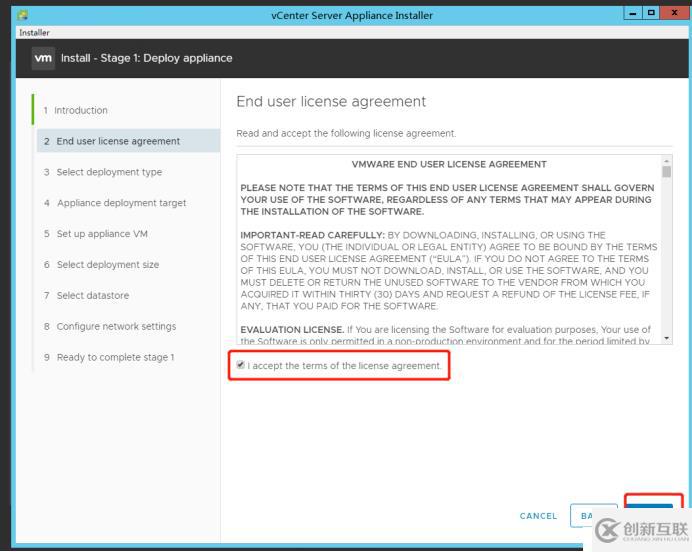Click the vm logo in the header
Screen dimensions: 692x552
point(43,58)
